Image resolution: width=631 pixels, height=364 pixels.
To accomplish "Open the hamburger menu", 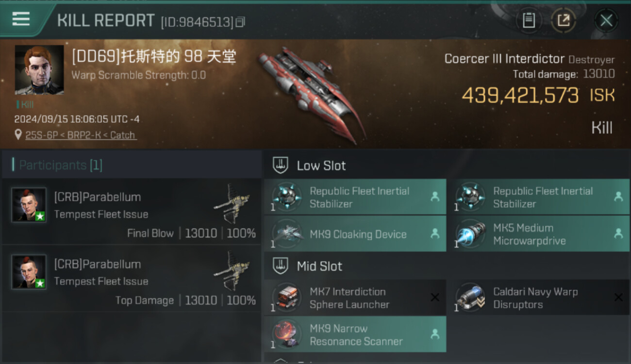I will [21, 19].
